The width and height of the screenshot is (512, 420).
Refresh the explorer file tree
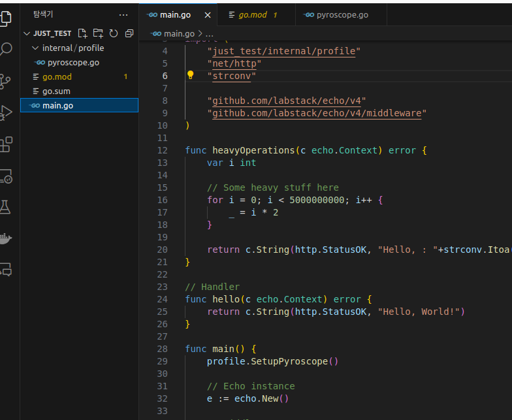[x=114, y=33]
